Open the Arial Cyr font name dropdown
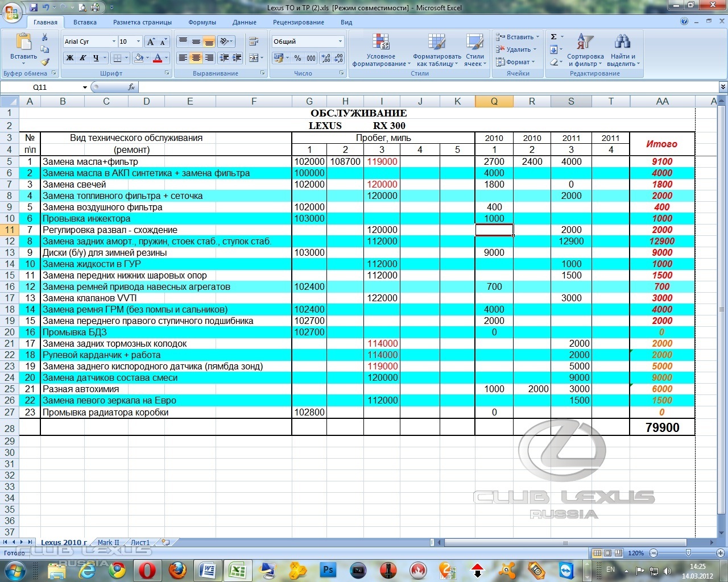Image resolution: width=728 pixels, height=582 pixels. 113,41
